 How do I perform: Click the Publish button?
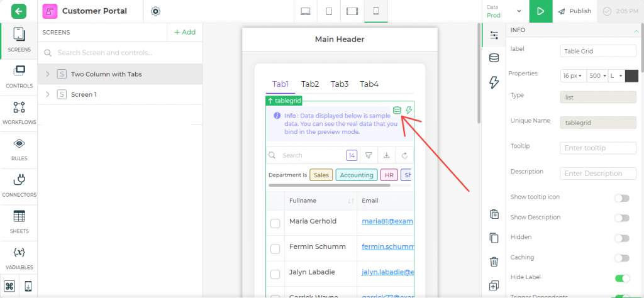(x=575, y=11)
